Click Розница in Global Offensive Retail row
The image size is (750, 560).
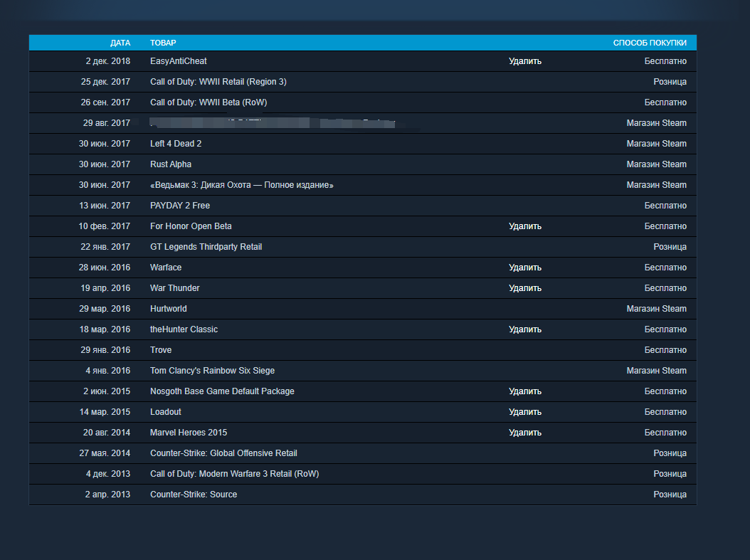[670, 453]
